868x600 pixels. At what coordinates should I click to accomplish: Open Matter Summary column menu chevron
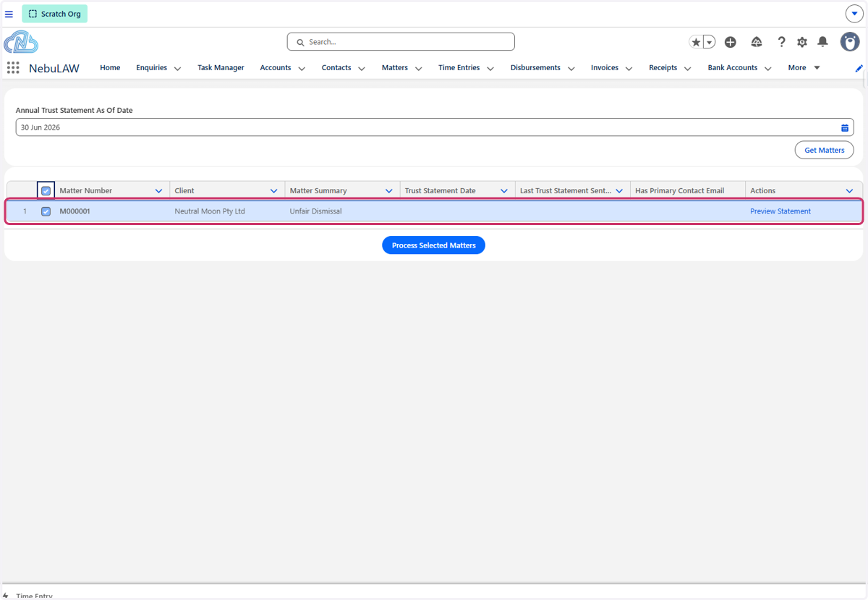389,191
